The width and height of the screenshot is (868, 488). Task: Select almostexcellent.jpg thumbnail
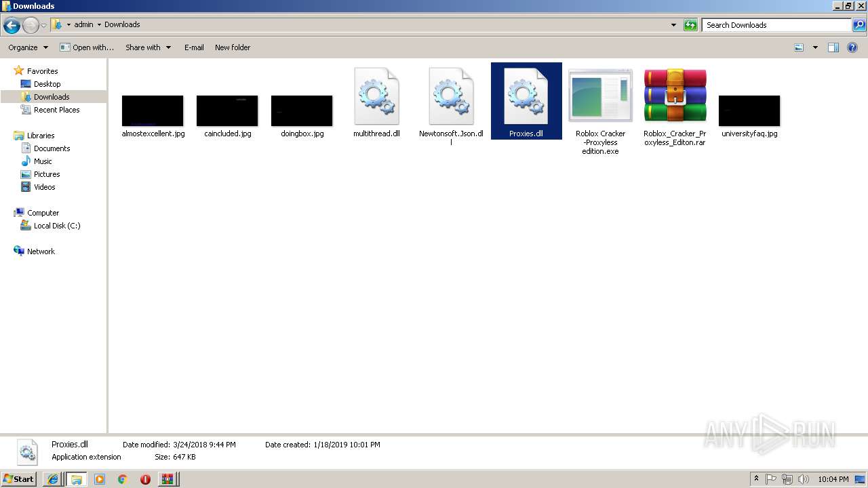pos(153,110)
